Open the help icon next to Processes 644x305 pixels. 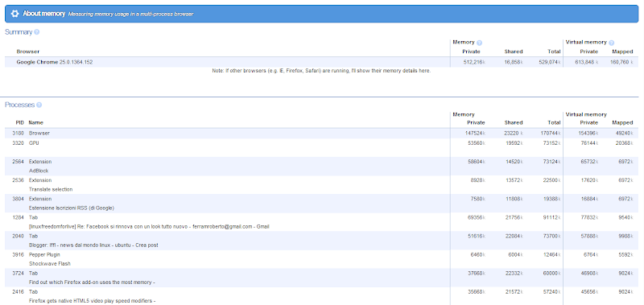coord(39,105)
